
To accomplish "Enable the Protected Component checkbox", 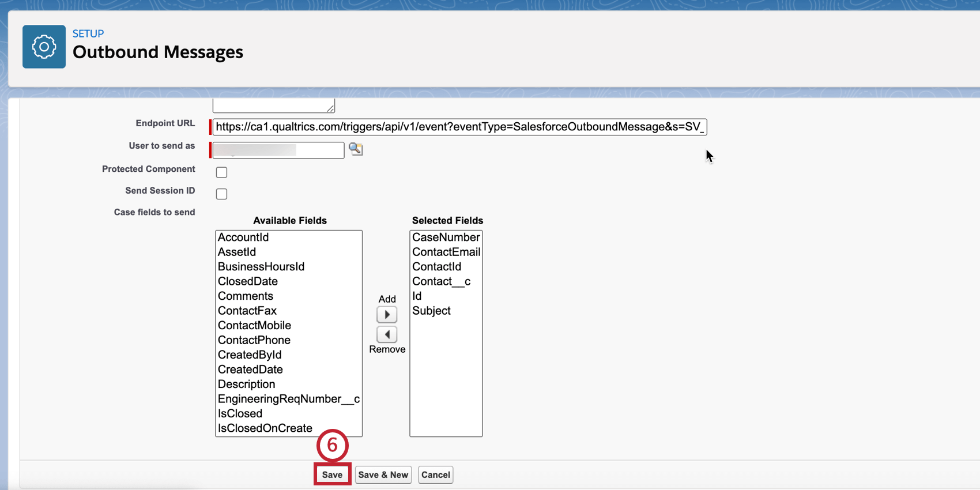I will [221, 172].
